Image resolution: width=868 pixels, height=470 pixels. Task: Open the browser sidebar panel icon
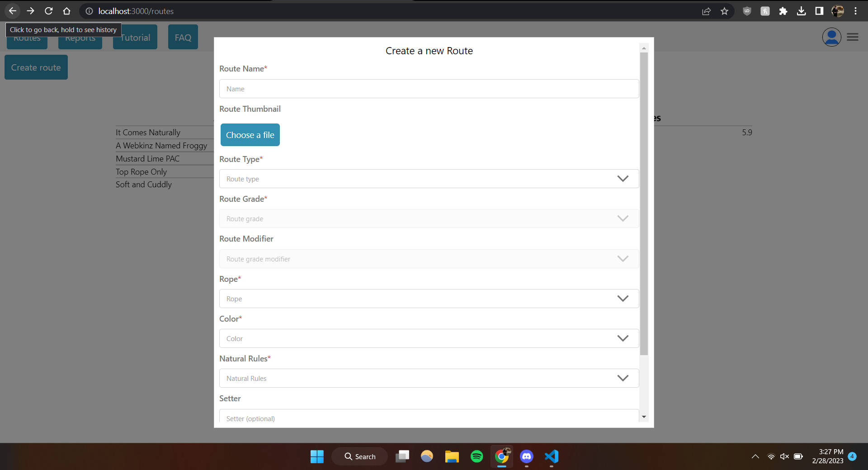(819, 11)
